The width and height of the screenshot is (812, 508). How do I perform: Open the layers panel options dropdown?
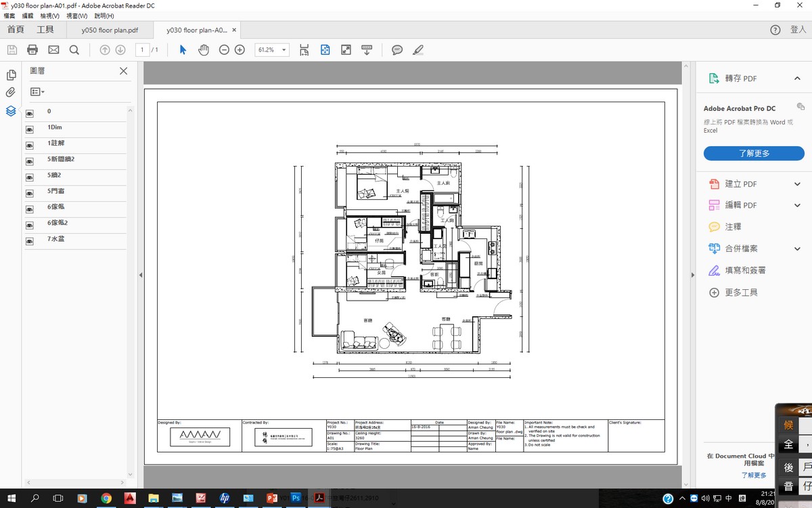click(37, 91)
